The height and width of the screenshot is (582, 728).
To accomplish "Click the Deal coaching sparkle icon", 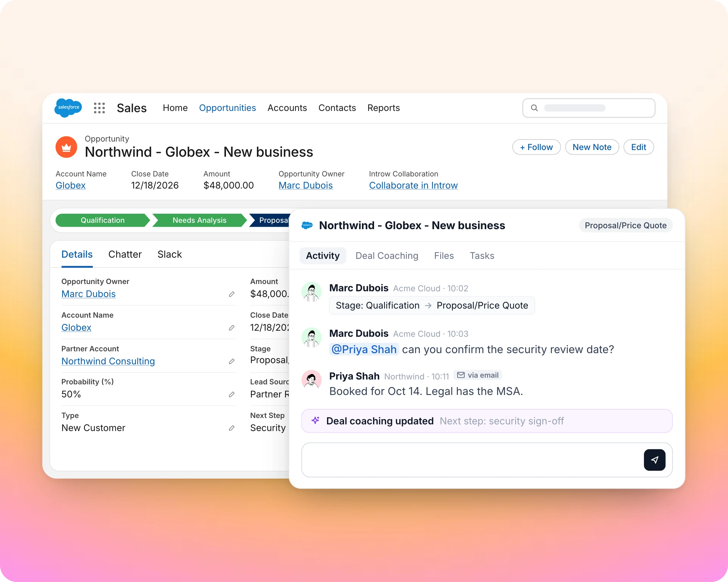I will coord(315,420).
